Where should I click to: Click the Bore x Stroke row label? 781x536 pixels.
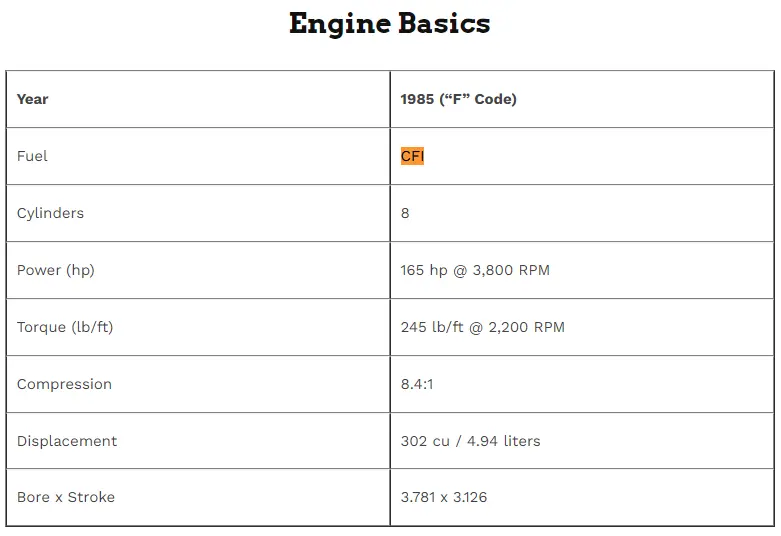coord(66,497)
